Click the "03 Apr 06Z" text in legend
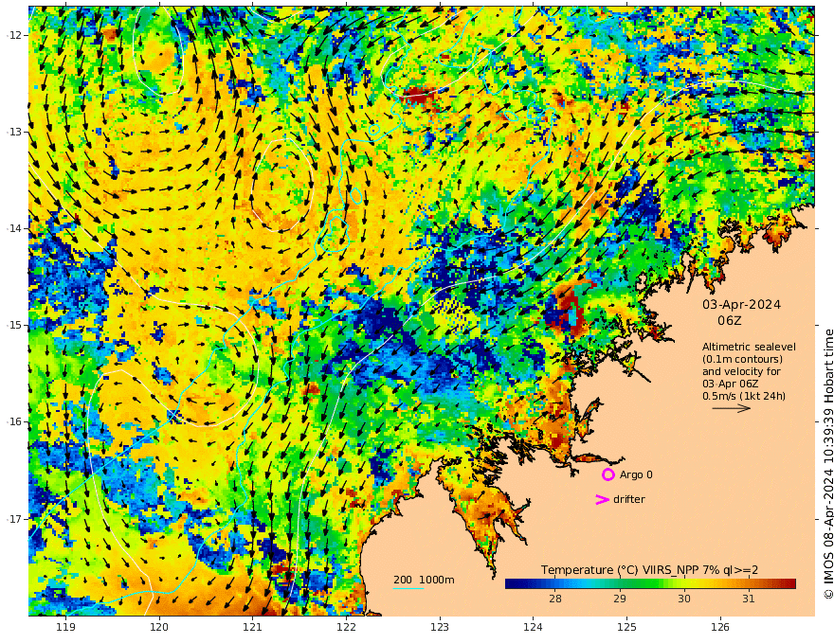This screenshot has height=644, width=834. pos(731,384)
